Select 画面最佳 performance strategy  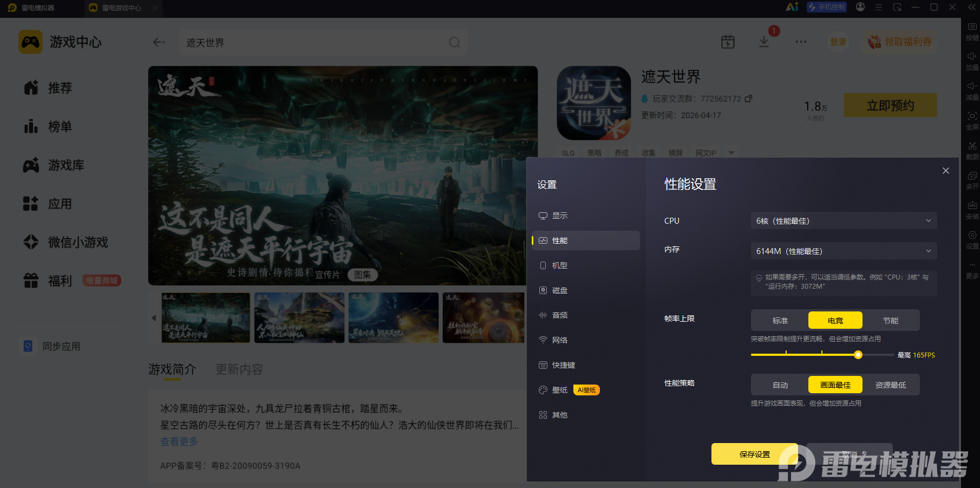pos(835,385)
